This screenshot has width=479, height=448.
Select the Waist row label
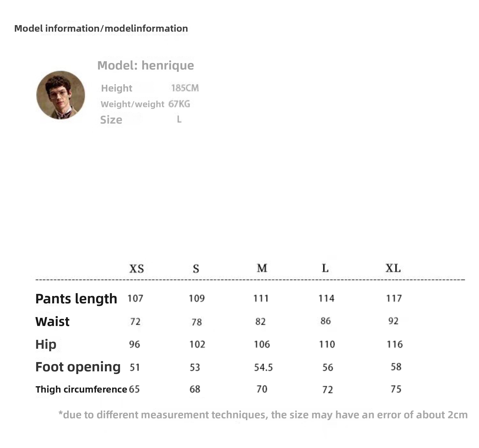[52, 321]
